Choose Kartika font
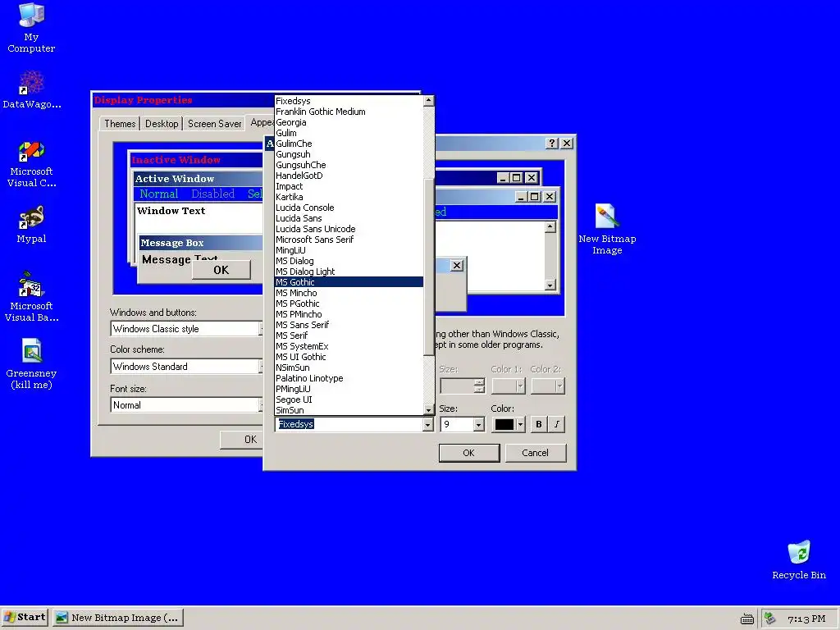840x630 pixels. pyautogui.click(x=349, y=197)
